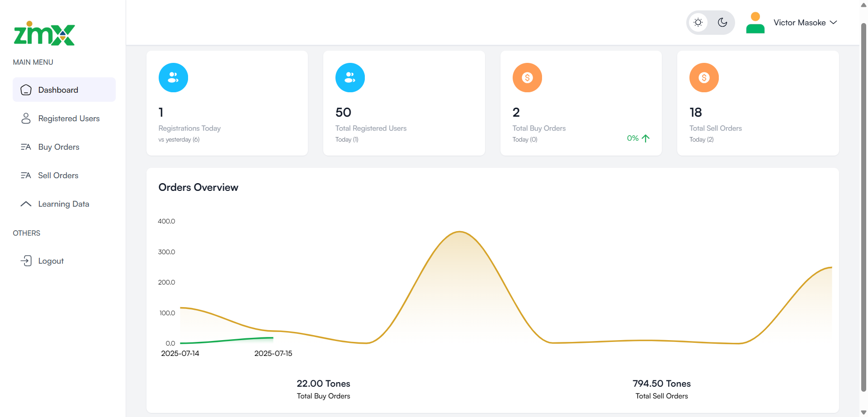Open the user account menu via the chevron
The width and height of the screenshot is (868, 417).
pyautogui.click(x=834, y=22)
